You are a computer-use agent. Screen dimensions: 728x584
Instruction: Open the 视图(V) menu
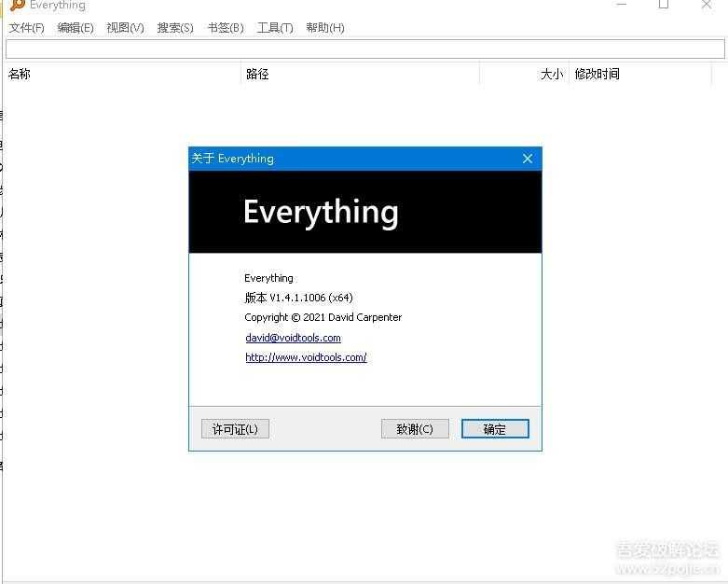(x=125, y=28)
